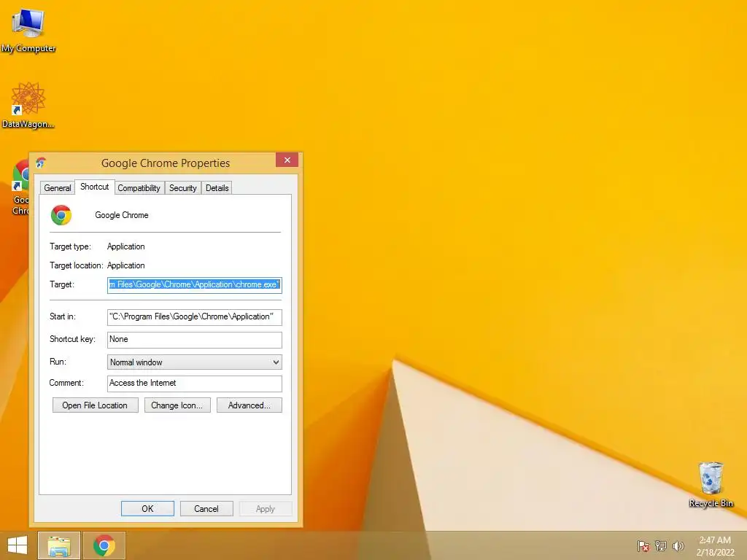Expand the Run window mode dropdown
The image size is (747, 560).
point(194,362)
